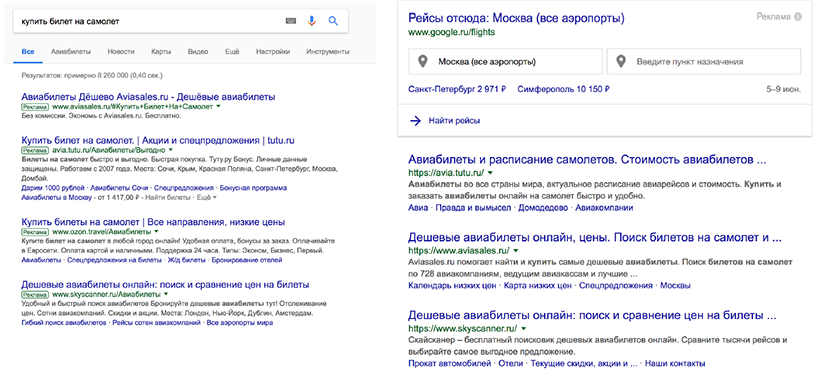Click the location pin in the Москва departure field
Screen dimensions: 818x374
pos(424,62)
